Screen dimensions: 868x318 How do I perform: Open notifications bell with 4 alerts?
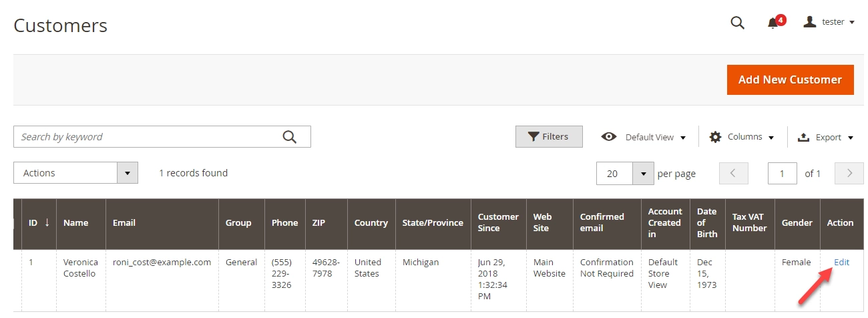click(775, 22)
